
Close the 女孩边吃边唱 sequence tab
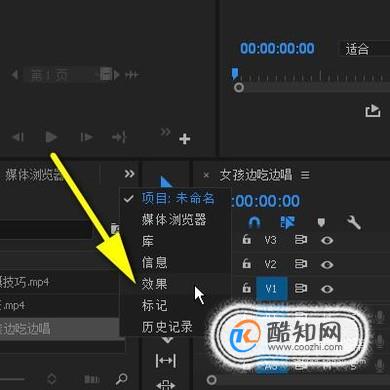(206, 175)
